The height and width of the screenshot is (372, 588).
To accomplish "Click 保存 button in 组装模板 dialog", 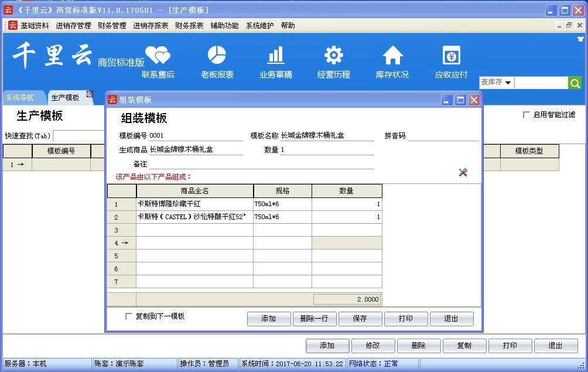I will coord(360,319).
